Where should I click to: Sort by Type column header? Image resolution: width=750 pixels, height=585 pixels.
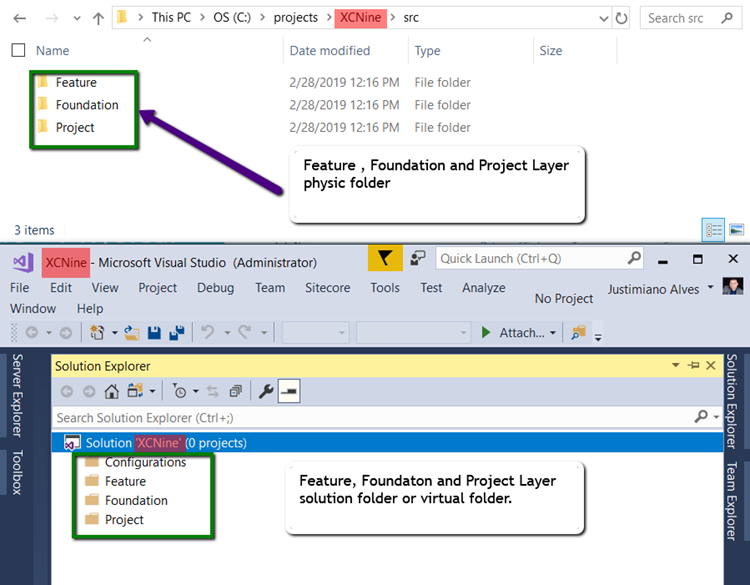point(428,51)
